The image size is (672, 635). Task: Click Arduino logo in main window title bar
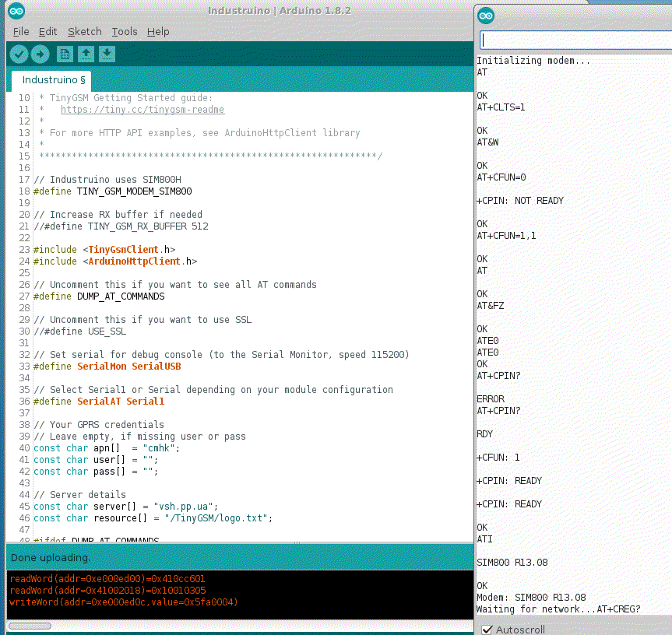coord(16,11)
